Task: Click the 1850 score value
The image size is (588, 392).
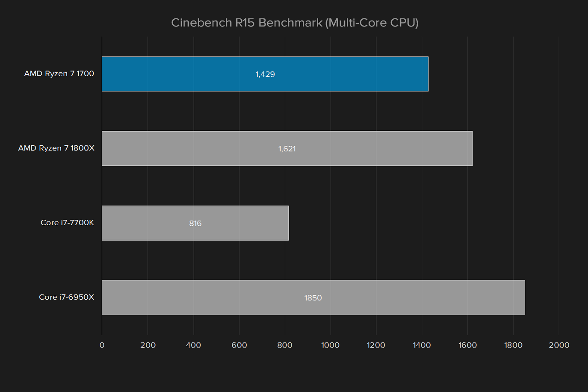Action: click(313, 298)
